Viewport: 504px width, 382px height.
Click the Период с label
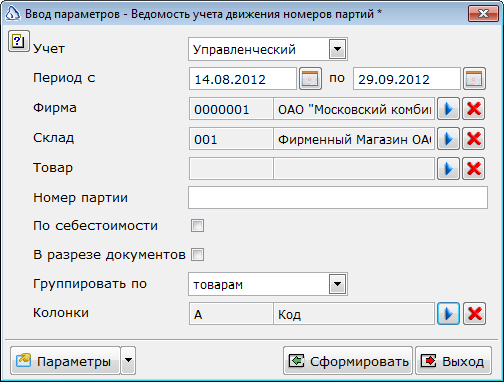pos(64,78)
